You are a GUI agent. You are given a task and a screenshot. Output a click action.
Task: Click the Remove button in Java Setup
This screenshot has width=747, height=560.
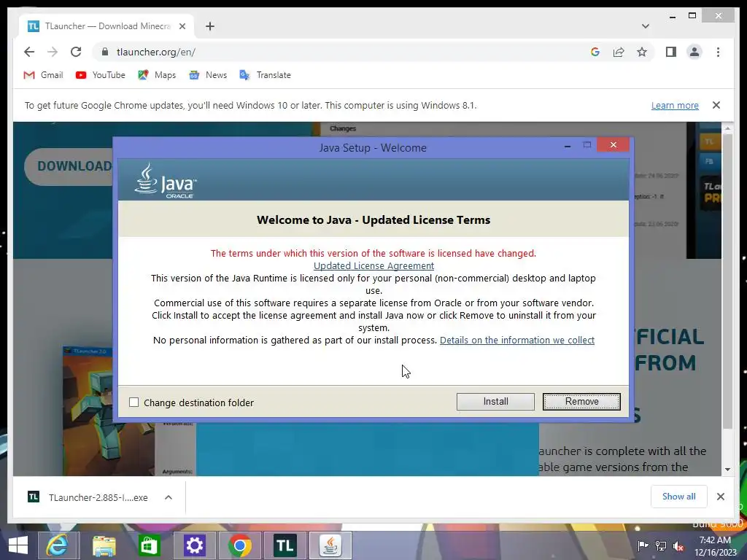point(581,402)
